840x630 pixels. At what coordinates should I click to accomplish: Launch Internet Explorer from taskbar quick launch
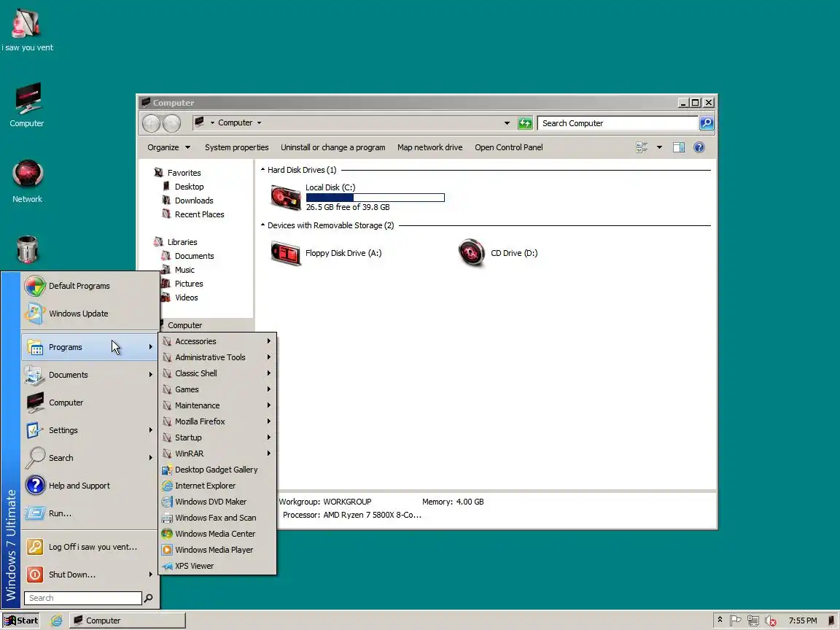click(56, 621)
